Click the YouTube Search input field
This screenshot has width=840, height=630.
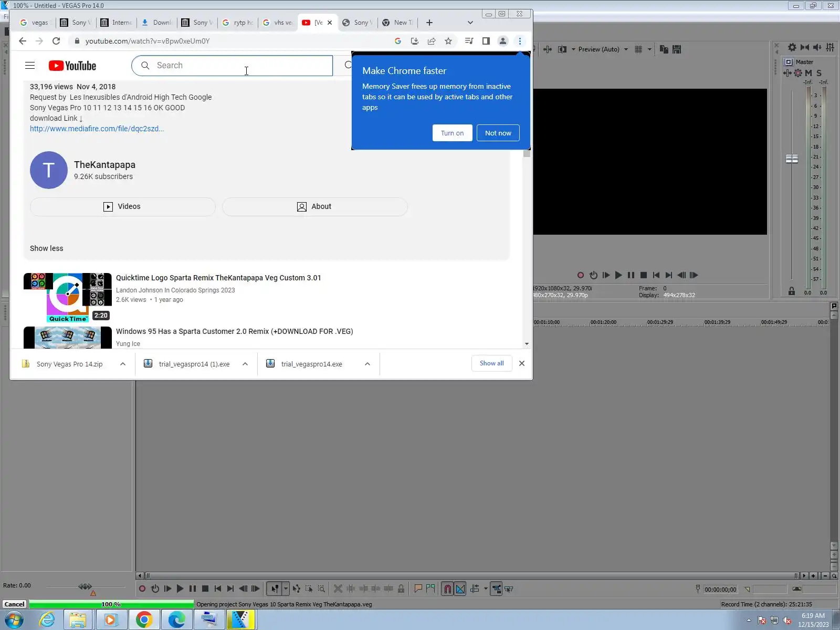232,66
